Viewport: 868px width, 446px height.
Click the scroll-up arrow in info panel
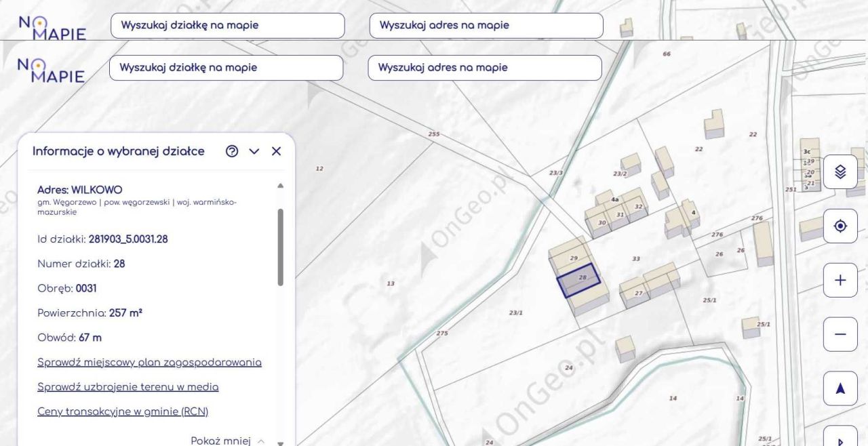pos(281,186)
